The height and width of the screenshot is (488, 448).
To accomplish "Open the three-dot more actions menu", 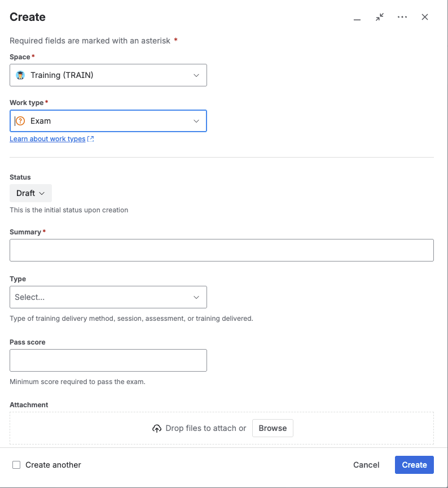I will [402, 17].
